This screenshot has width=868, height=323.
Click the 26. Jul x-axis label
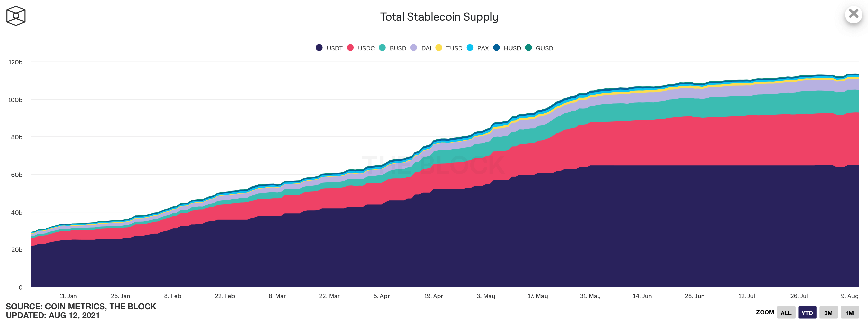tap(799, 296)
